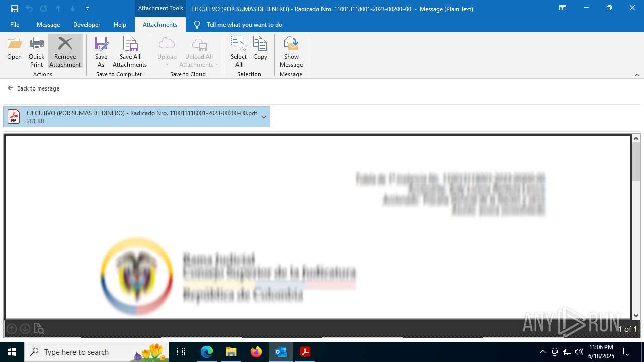Image resolution: width=644 pixels, height=362 pixels.
Task: Open the File menu
Action: pos(15,25)
